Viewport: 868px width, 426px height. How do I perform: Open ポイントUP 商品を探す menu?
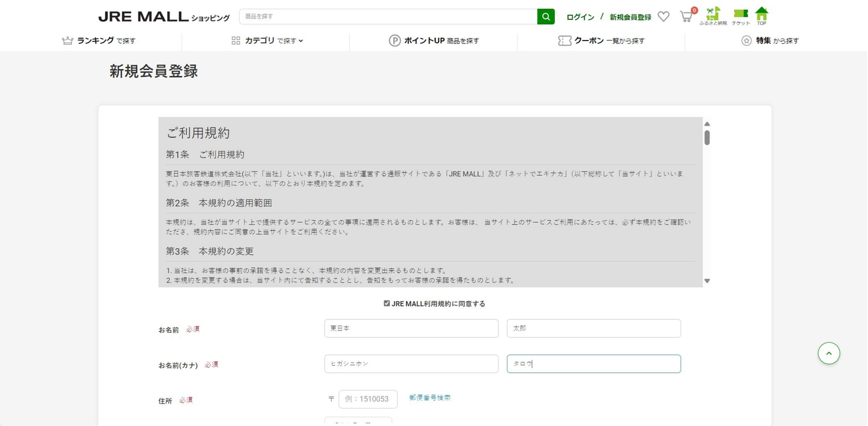coord(434,41)
